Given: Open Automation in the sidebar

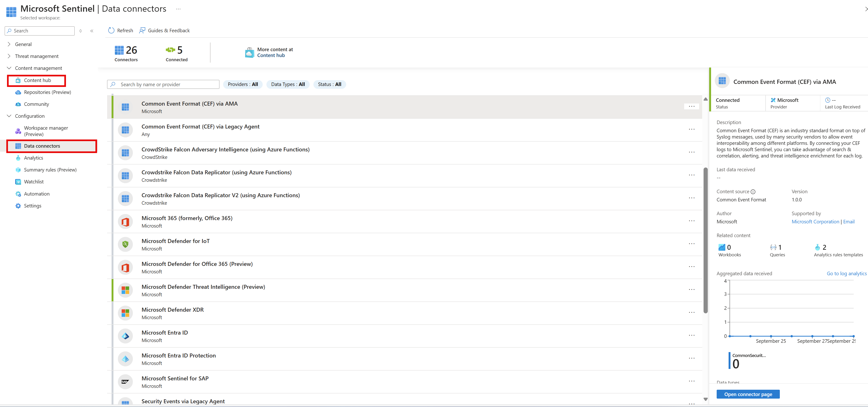Looking at the screenshot, I should pyautogui.click(x=37, y=194).
